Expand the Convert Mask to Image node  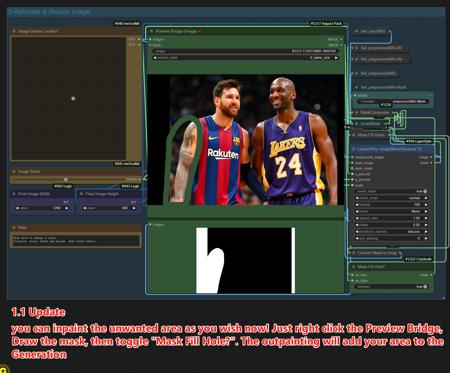click(354, 253)
